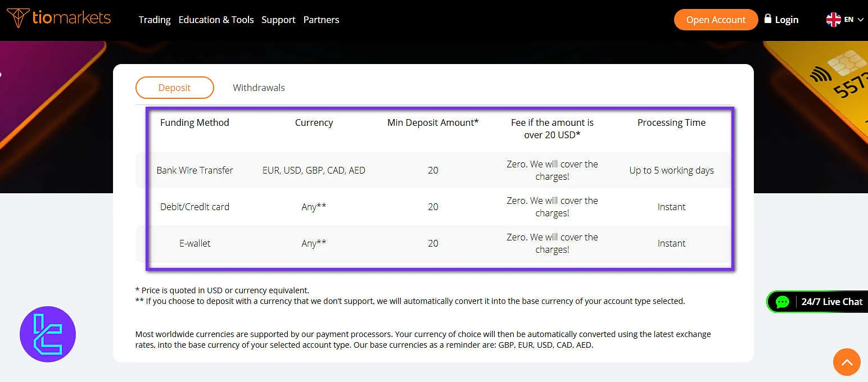Click the Login link

point(786,19)
